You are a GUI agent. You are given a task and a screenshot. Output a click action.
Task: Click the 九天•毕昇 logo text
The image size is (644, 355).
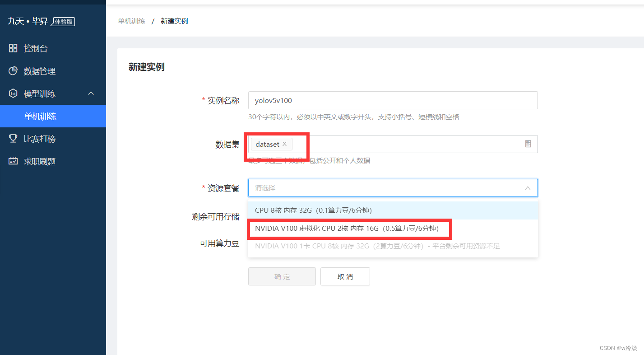(28, 21)
